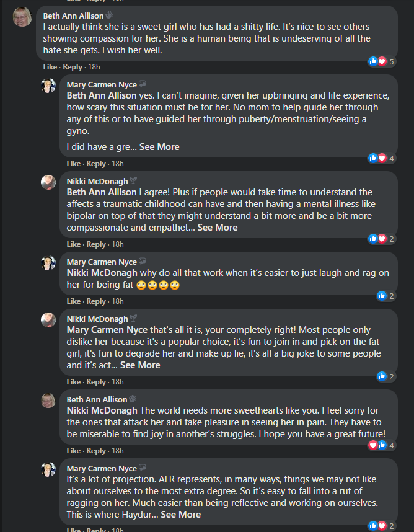Click the chat bubble badge beside Mary Carmen Nyce's first reply
Viewport: 414px width, 532px height.
[x=143, y=84]
